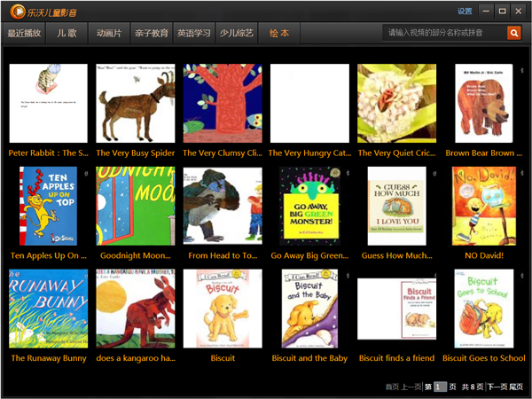Switch to the 最近播放 tab

24,33
